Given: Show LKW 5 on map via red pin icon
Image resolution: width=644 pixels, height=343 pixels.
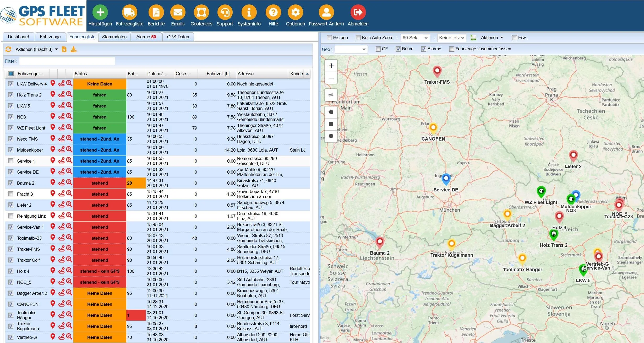Looking at the screenshot, I should coord(53,106).
